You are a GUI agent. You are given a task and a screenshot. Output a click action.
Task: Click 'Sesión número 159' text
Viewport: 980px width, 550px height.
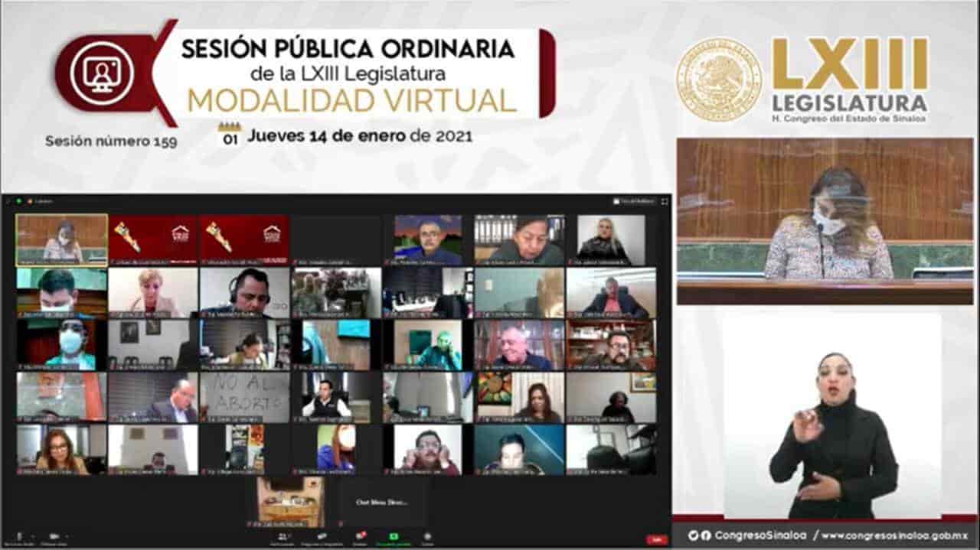pos(111,142)
